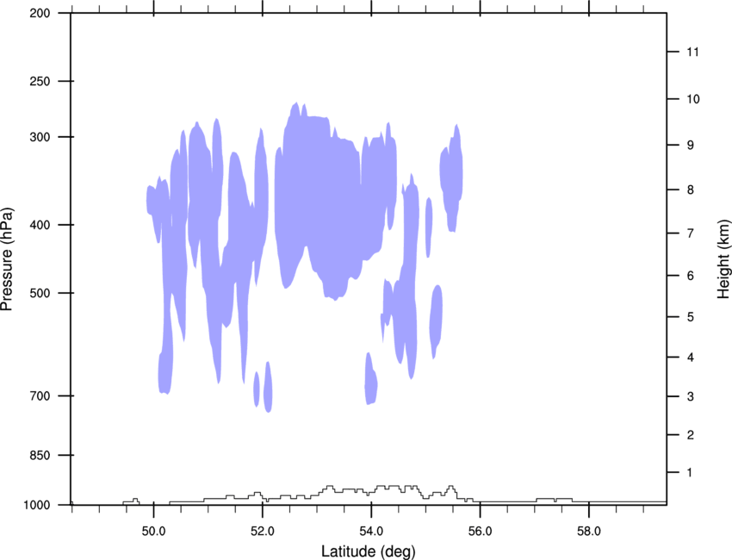Viewport: 732px width, 560px height.
Task: Click the Height (km) axis title
Action: coord(723,259)
